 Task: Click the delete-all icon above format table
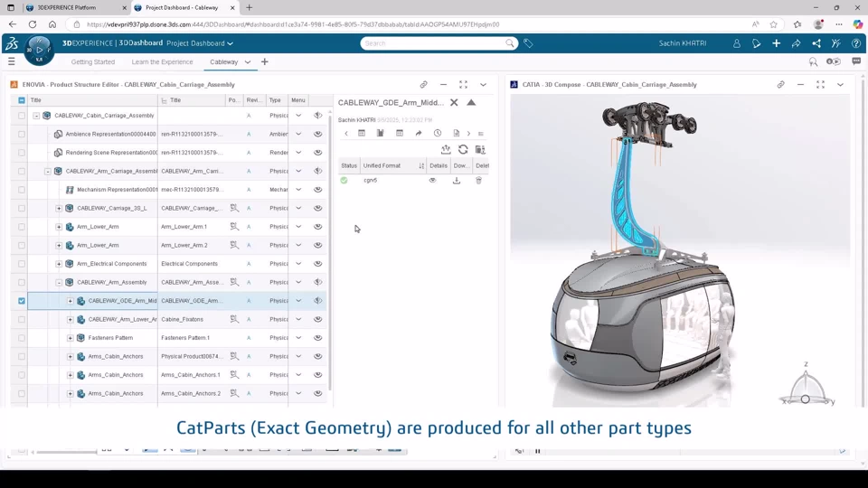pos(480,149)
